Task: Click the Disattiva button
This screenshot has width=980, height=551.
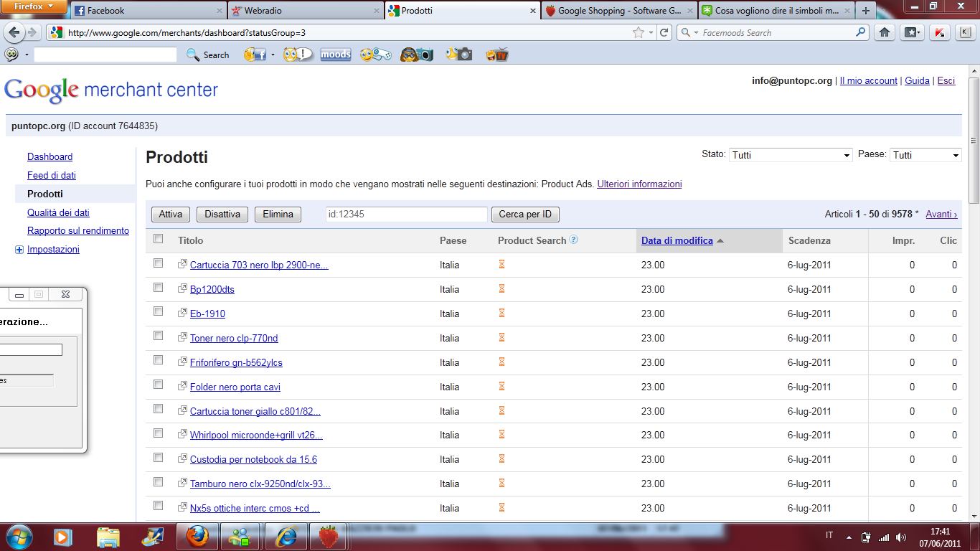Action: [222, 214]
